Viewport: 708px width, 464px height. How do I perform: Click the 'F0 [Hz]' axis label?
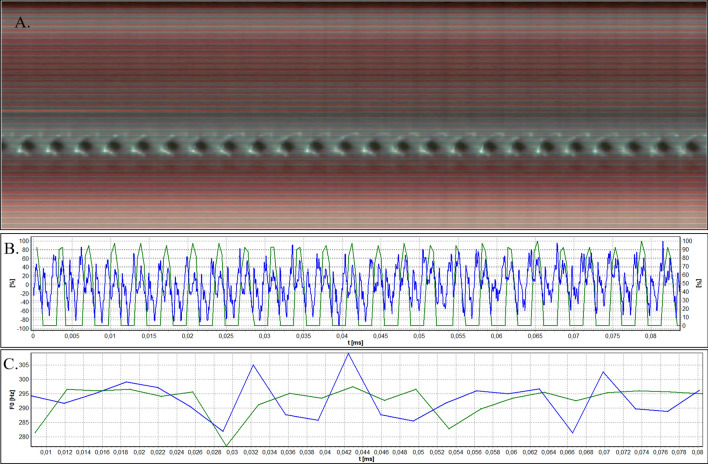pos(11,401)
